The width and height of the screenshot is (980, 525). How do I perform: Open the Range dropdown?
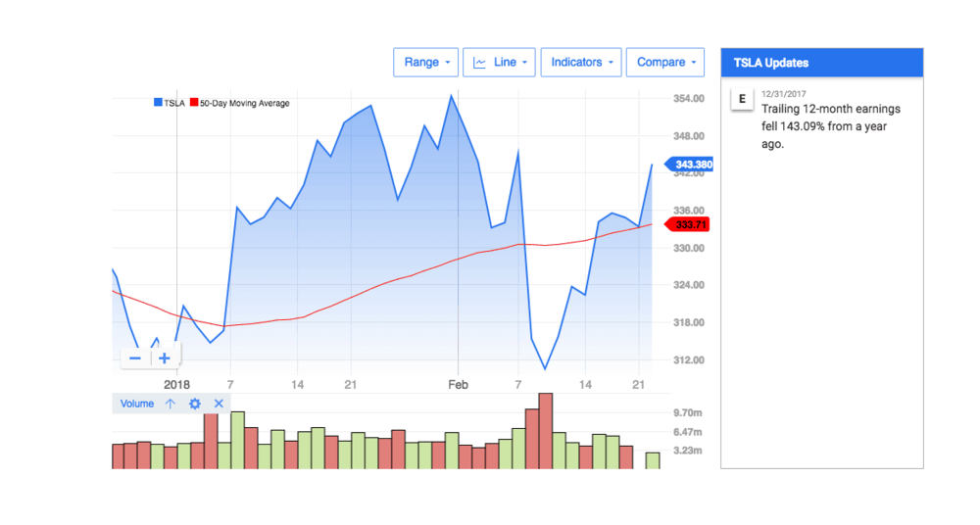pos(425,63)
